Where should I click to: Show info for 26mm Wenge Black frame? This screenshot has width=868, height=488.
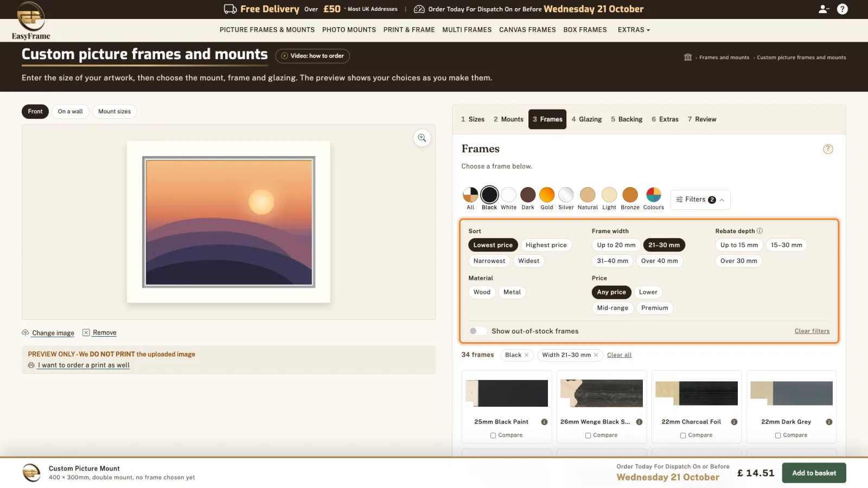[639, 422]
